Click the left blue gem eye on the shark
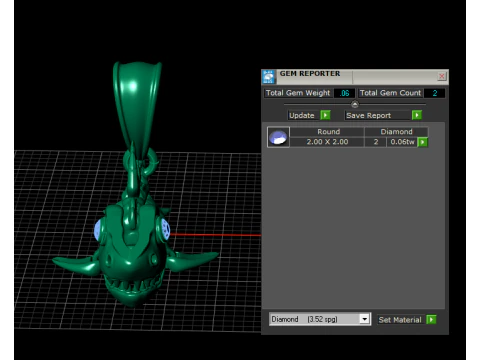Viewport: 480px width, 360px height. [98, 230]
